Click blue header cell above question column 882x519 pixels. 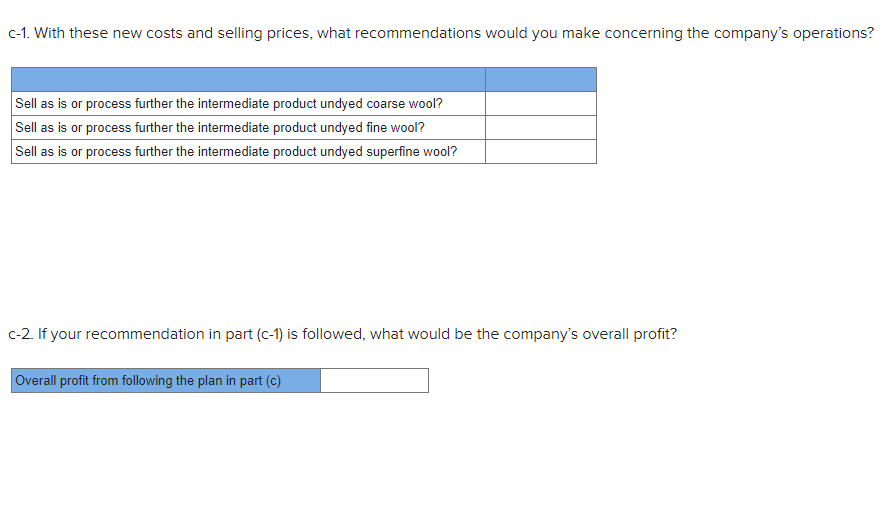[x=248, y=79]
